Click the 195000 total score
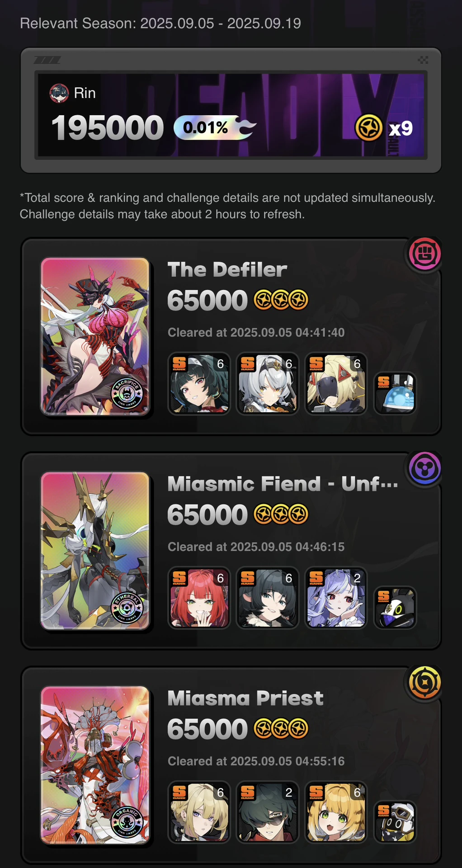Image resolution: width=462 pixels, height=868 pixels. [107, 127]
